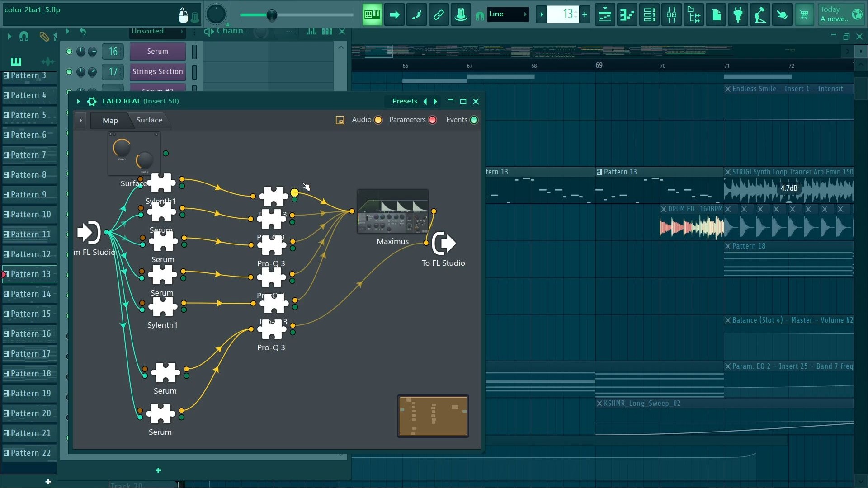Toggle channel select for Serum channel 16
The image size is (868, 488).
[194, 52]
